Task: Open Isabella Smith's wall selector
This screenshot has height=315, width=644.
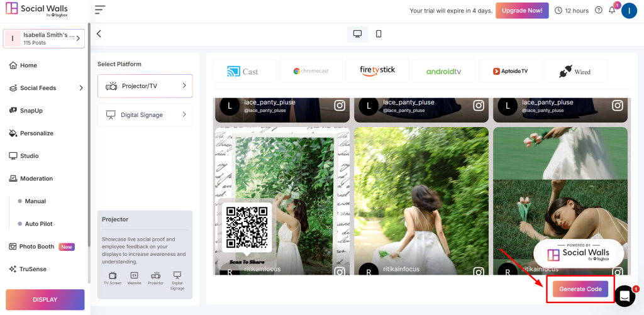Action: point(44,39)
